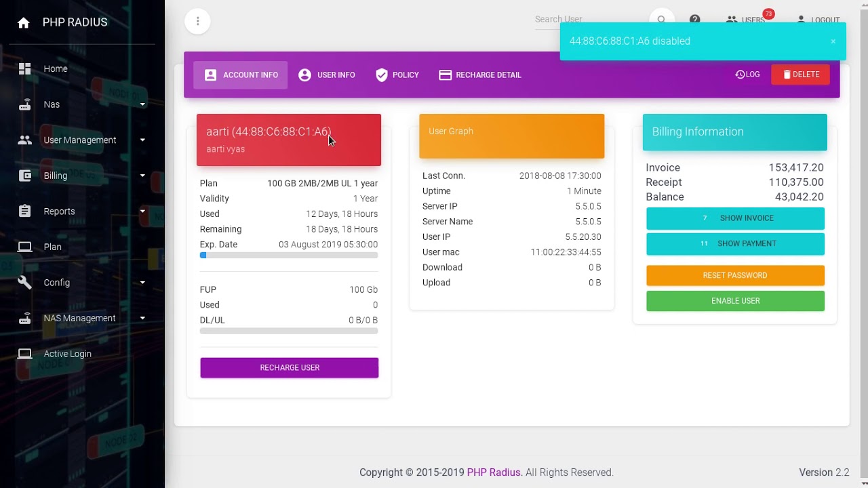The height and width of the screenshot is (488, 868).
Task: Click the Logout person icon
Action: (801, 20)
